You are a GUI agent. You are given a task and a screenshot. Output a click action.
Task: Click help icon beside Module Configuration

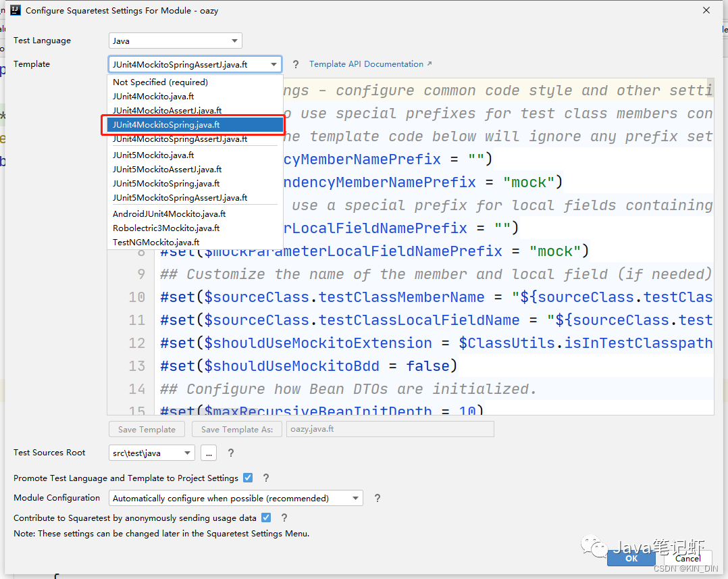[378, 498]
